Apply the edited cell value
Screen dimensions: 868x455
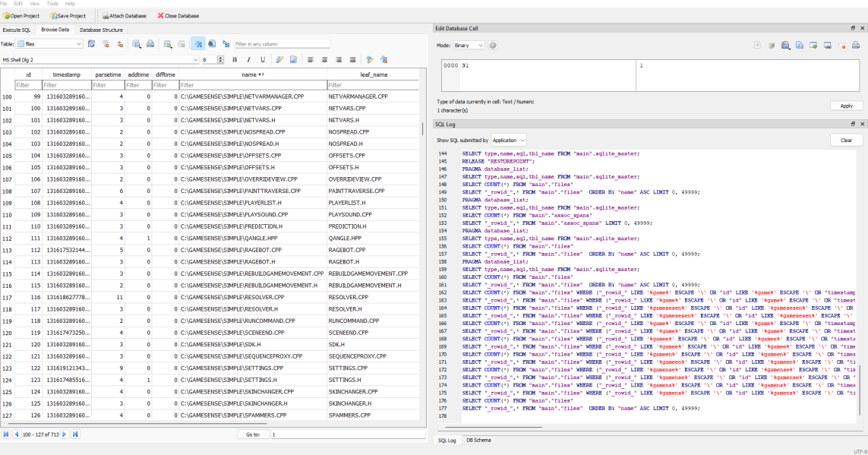tap(845, 106)
